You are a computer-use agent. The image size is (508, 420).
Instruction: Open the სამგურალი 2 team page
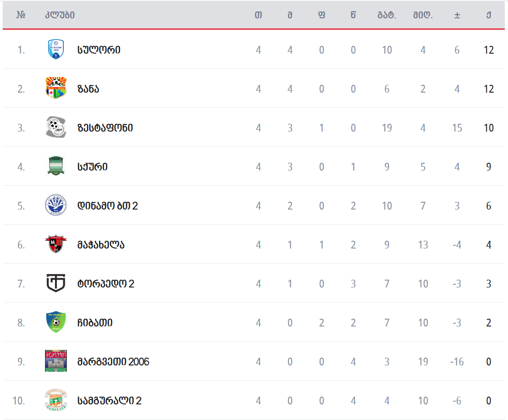(109, 400)
